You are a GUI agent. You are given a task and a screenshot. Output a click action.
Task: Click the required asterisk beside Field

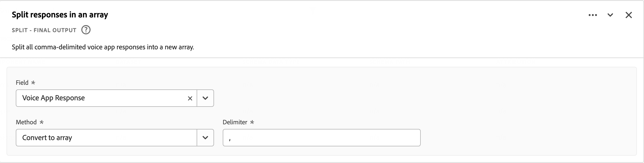(x=33, y=83)
